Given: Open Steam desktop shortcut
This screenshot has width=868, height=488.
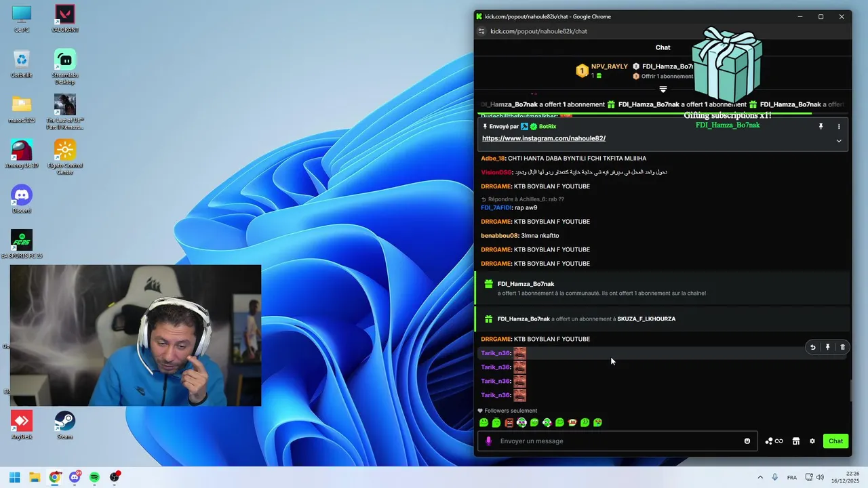Looking at the screenshot, I should pos(64,425).
